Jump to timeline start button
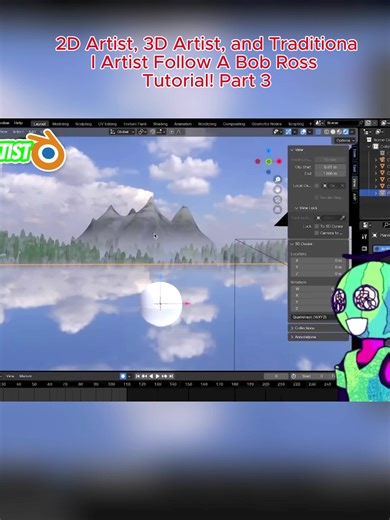 point(138,376)
